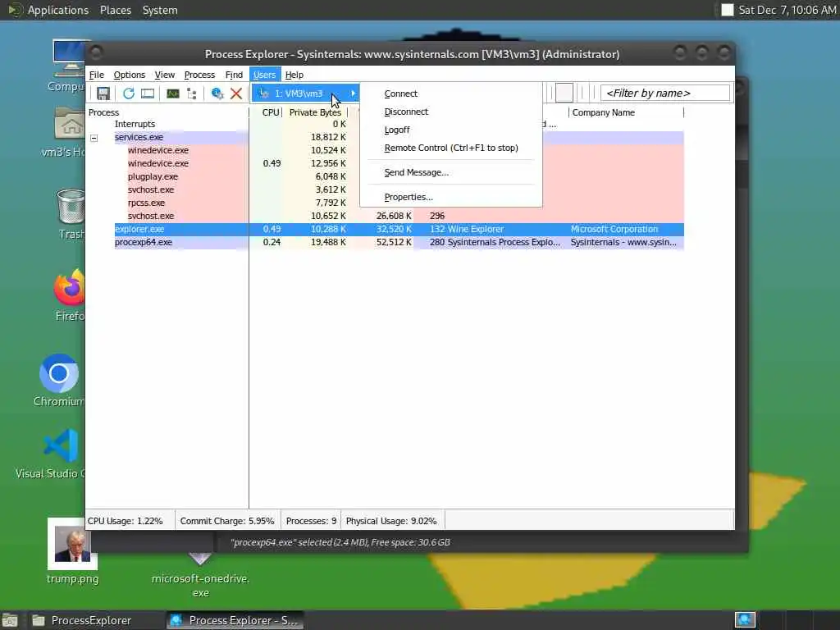Click the Process Explorer - S... taskbar button
The image size is (840, 630).
pyautogui.click(x=235, y=620)
